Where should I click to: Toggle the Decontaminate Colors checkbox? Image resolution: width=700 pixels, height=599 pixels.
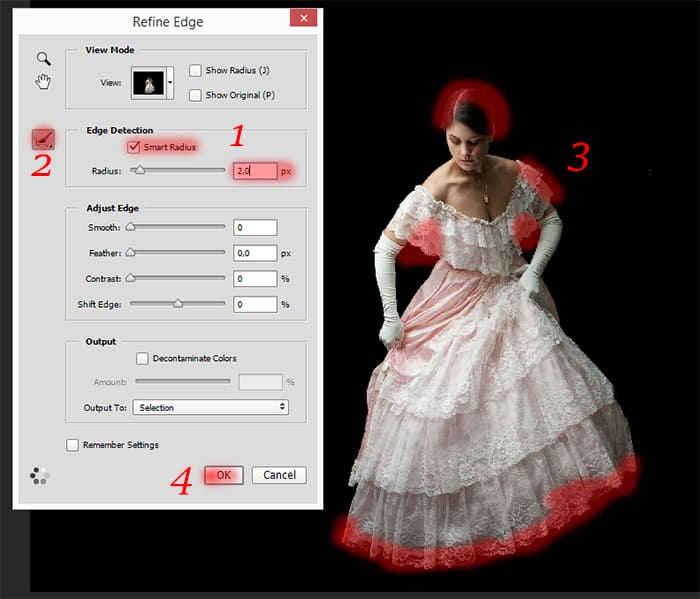click(x=142, y=358)
